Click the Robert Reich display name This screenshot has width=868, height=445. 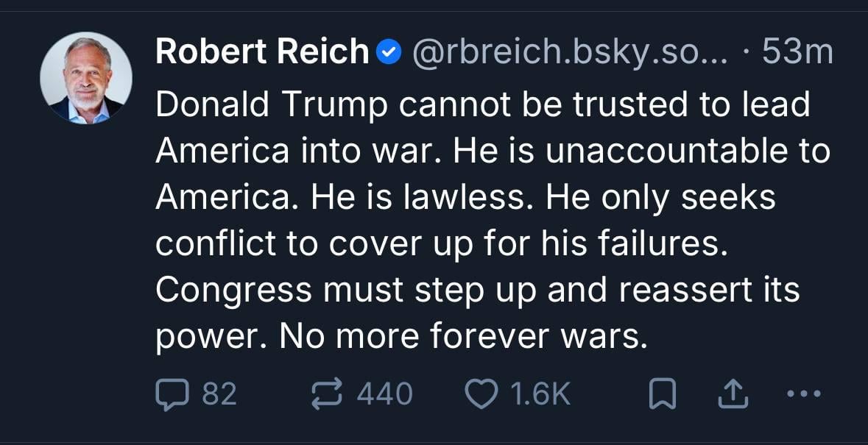tap(262, 52)
